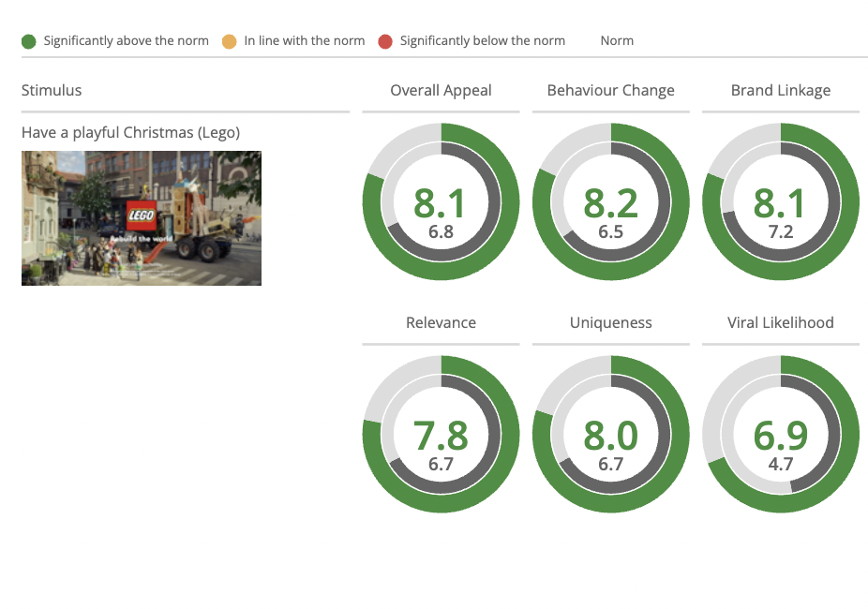
Task: Click the red 'Significantly below the norm' dot
Action: click(385, 41)
